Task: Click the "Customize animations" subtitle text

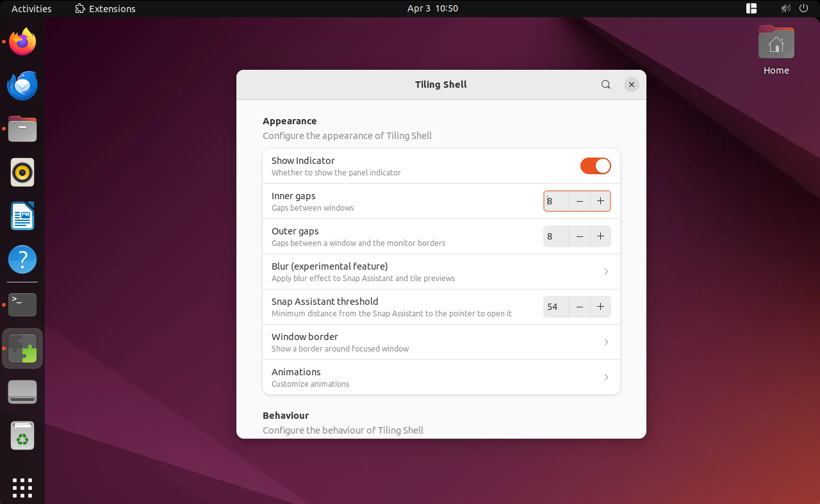Action: (x=310, y=384)
